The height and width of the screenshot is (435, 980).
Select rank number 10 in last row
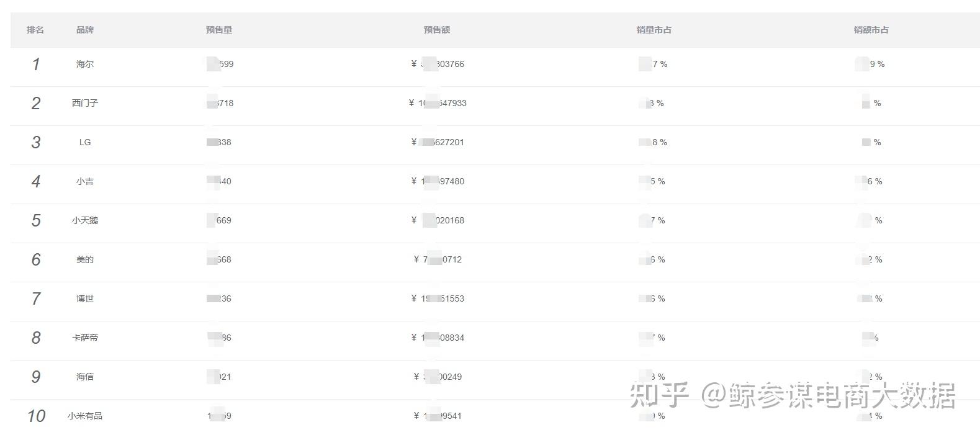[36, 416]
